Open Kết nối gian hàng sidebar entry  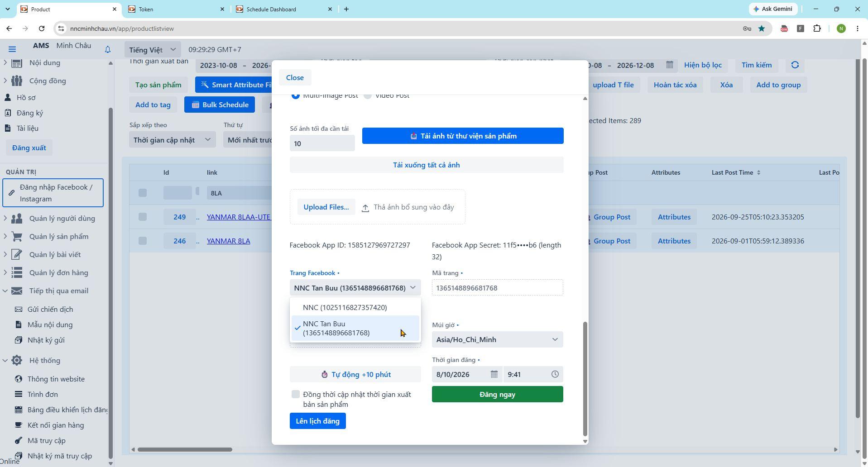pos(55,425)
